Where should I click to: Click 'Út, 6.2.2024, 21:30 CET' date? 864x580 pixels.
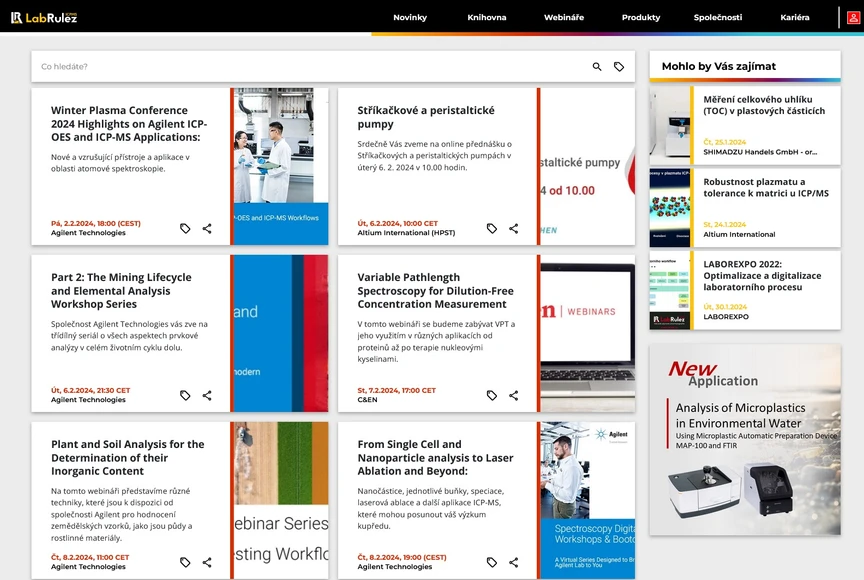click(x=90, y=390)
